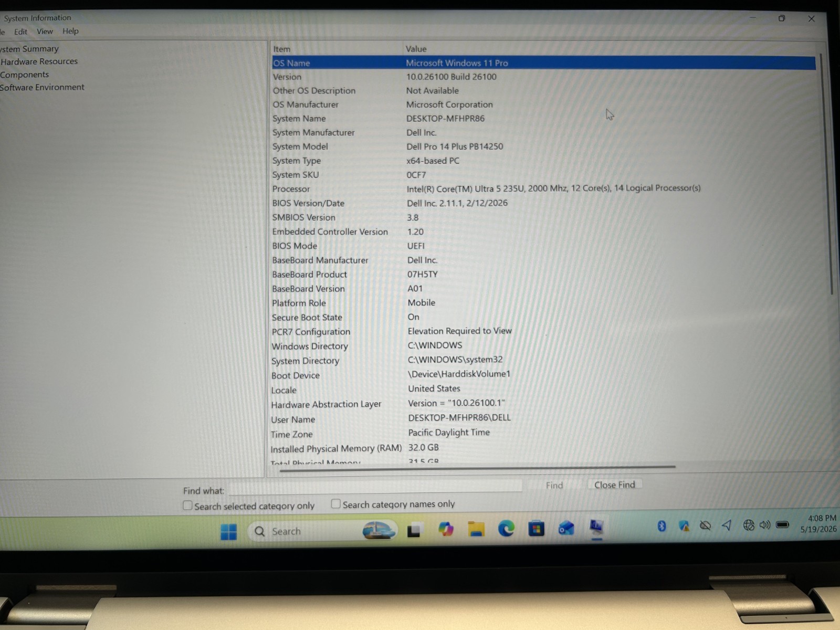
Task: Click the Close Find button
Action: click(x=614, y=485)
